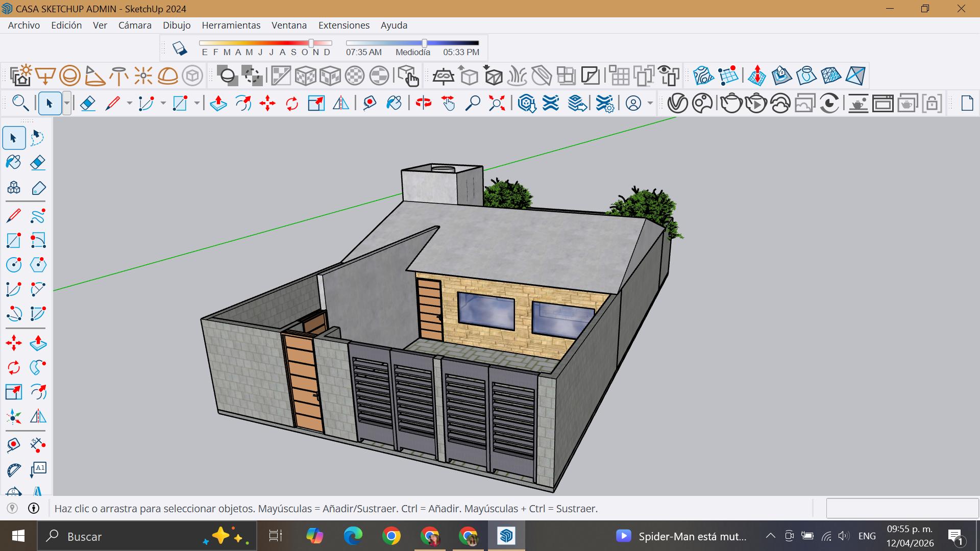Select the Orbit camera tool
Screen dimensions: 980x551
(423, 104)
